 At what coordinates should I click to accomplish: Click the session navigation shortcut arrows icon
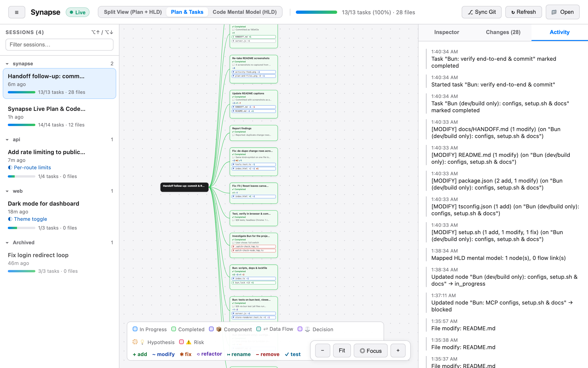pos(102,32)
